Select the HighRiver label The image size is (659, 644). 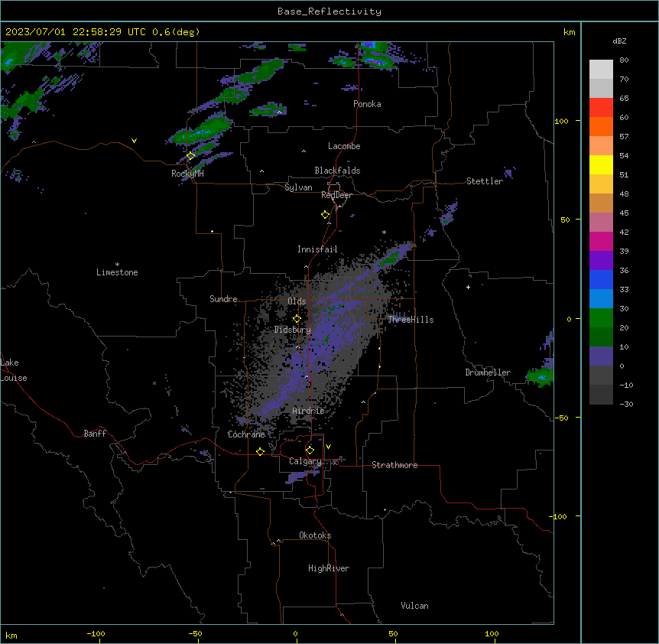(x=329, y=568)
